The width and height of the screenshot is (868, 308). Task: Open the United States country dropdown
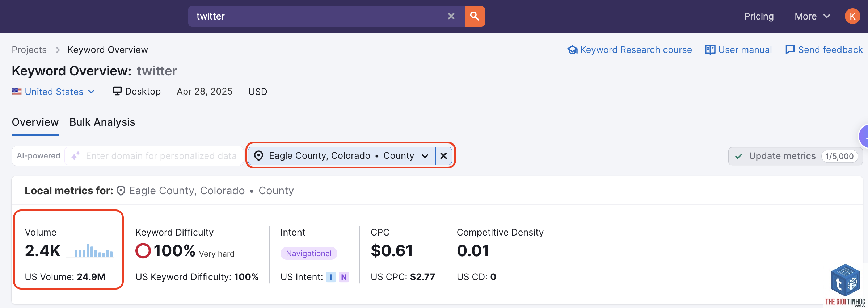[x=54, y=92]
